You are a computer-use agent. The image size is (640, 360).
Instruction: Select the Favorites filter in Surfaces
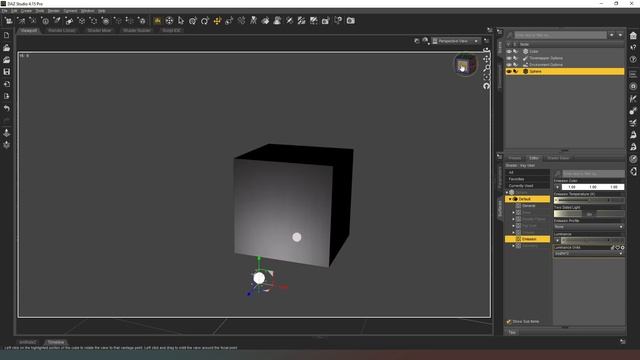click(x=527, y=179)
